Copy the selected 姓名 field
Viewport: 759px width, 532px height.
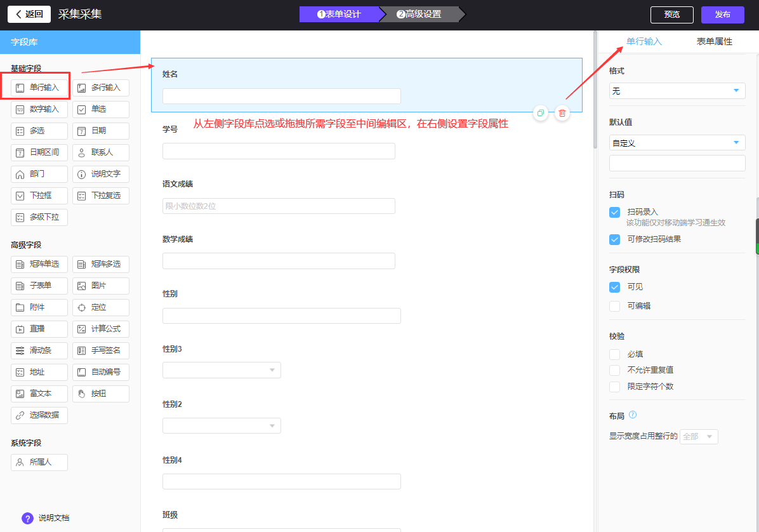click(540, 113)
